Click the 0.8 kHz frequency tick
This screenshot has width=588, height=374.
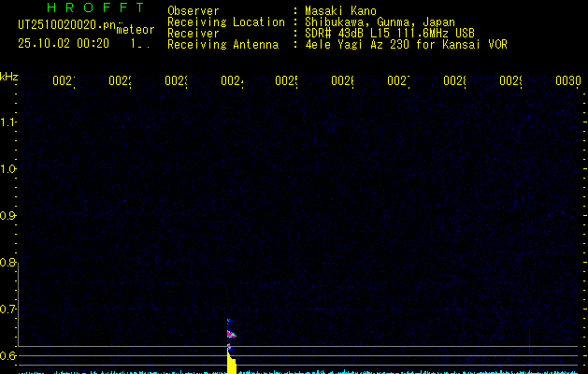(9, 263)
